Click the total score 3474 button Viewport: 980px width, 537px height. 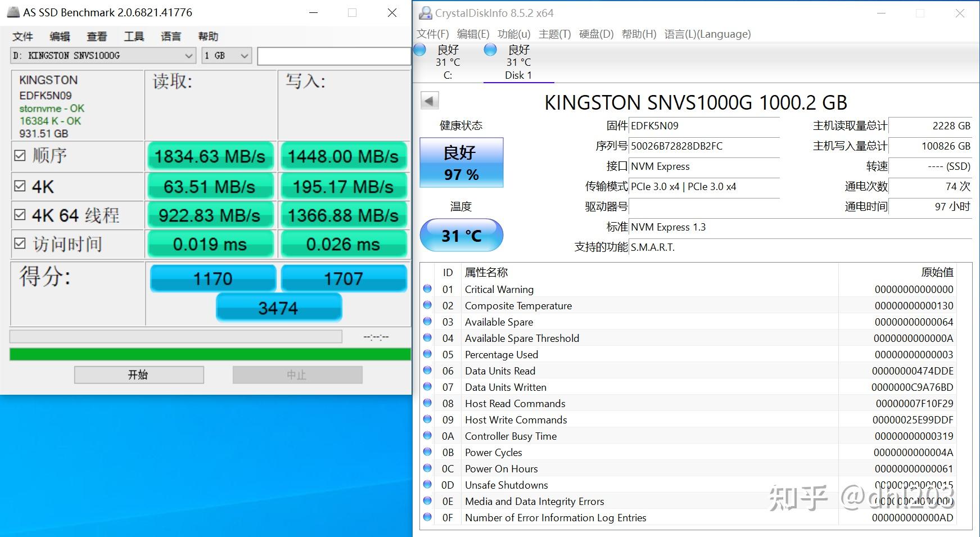(x=278, y=308)
